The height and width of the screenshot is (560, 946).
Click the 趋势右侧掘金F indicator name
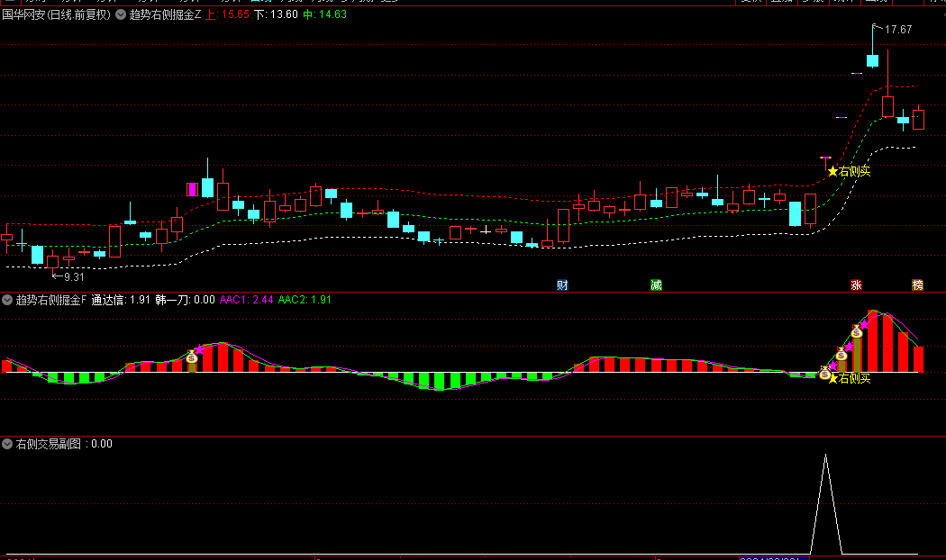pos(51,300)
